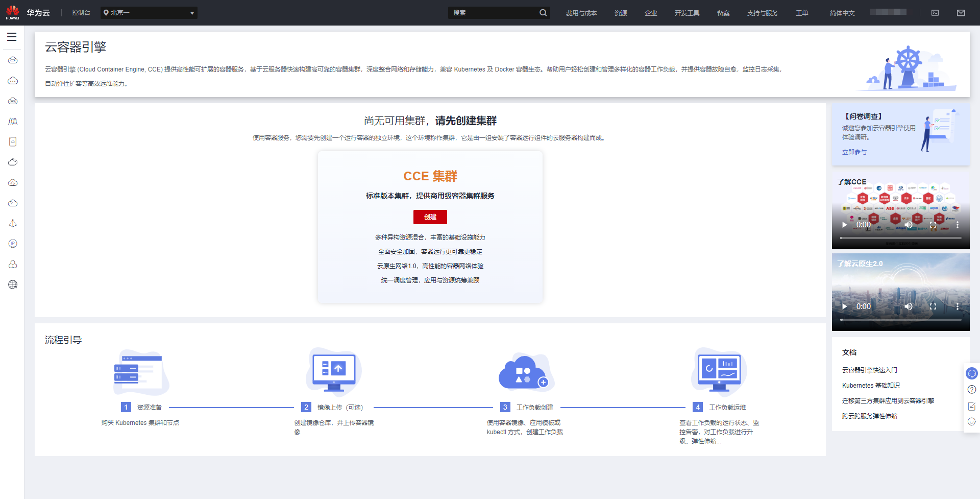Click the 工作负载创建 step label

point(535,408)
